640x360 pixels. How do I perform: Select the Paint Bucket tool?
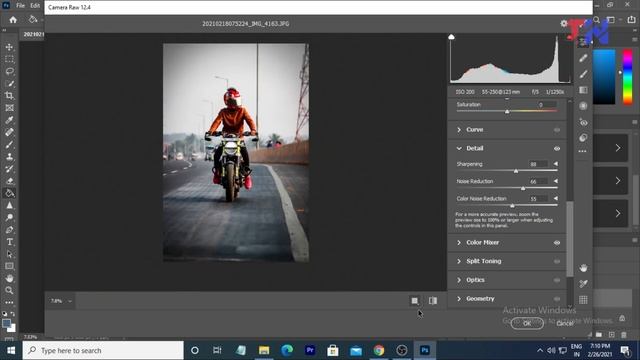point(9,193)
